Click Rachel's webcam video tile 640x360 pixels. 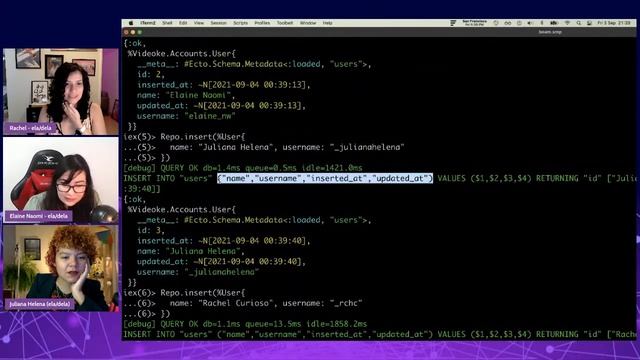61,92
